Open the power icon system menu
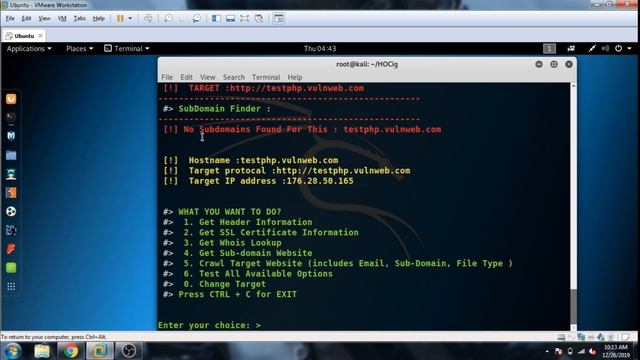 pos(618,49)
